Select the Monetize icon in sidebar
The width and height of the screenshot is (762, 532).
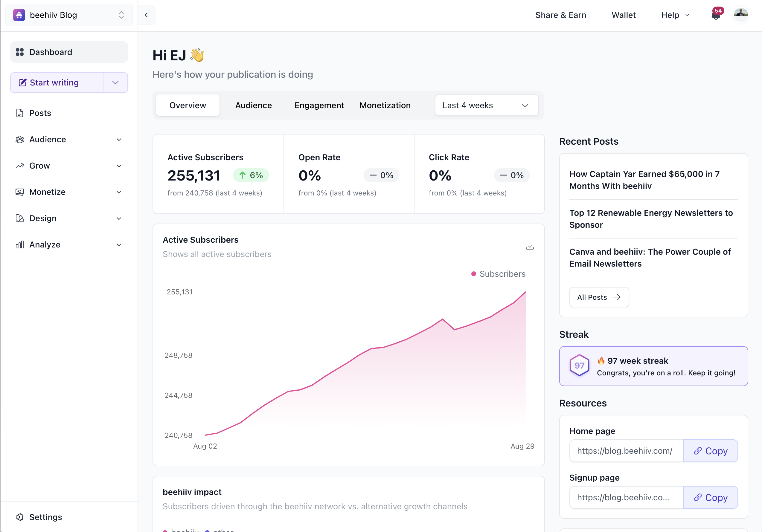coord(20,192)
